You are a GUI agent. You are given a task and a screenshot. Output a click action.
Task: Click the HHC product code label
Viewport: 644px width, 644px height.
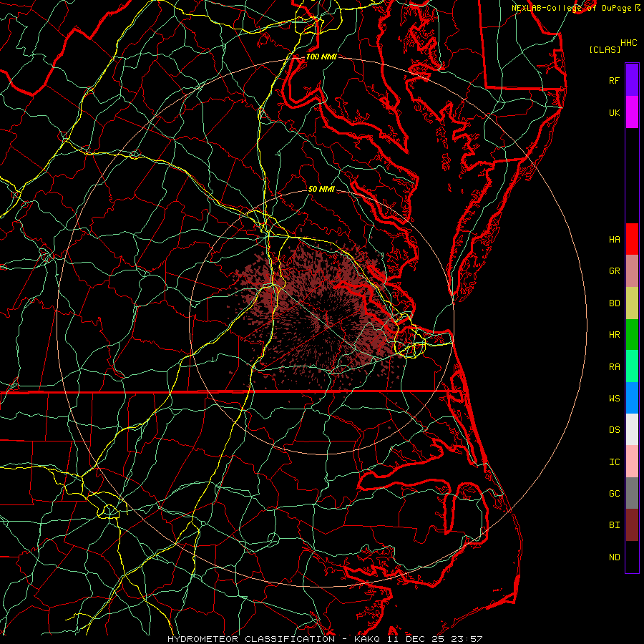tap(628, 43)
